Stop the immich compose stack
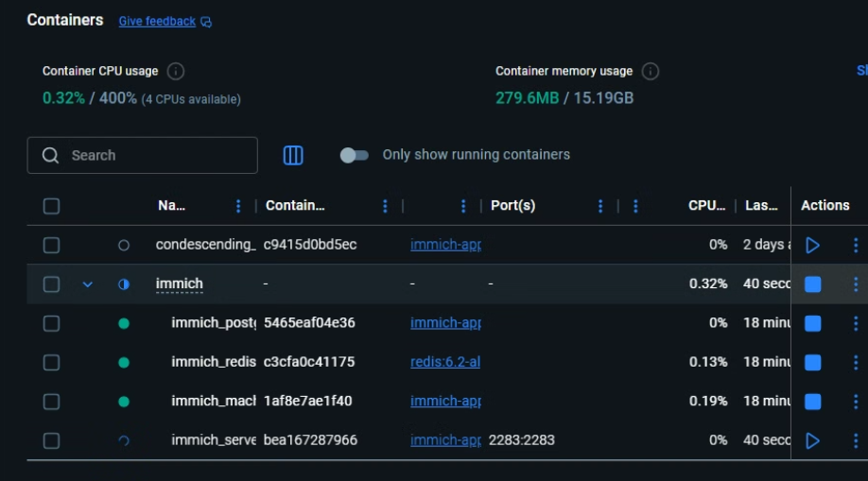The image size is (868, 481). 812,284
